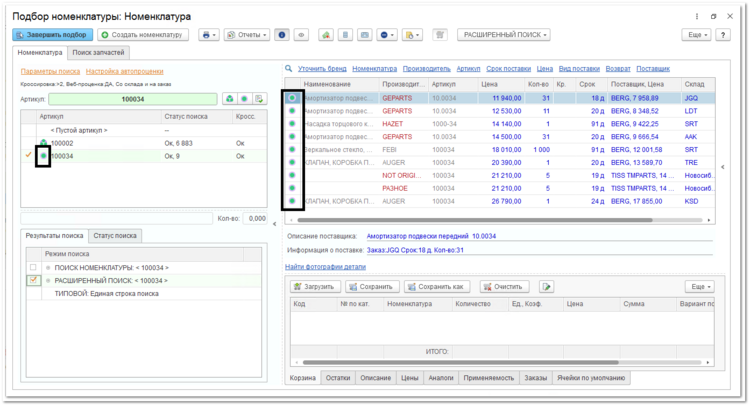Click the green icon of article 100034 row
The height and width of the screenshot is (406, 750).
tap(44, 156)
